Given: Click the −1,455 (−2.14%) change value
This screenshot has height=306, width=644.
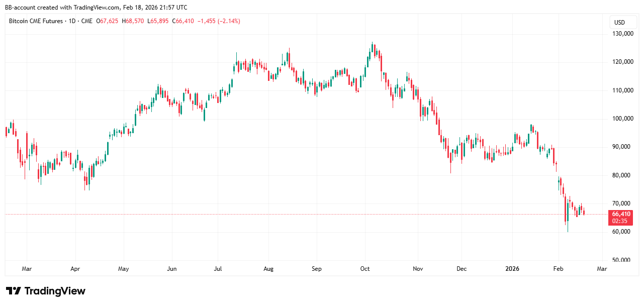Looking at the screenshot, I should tap(218, 21).
